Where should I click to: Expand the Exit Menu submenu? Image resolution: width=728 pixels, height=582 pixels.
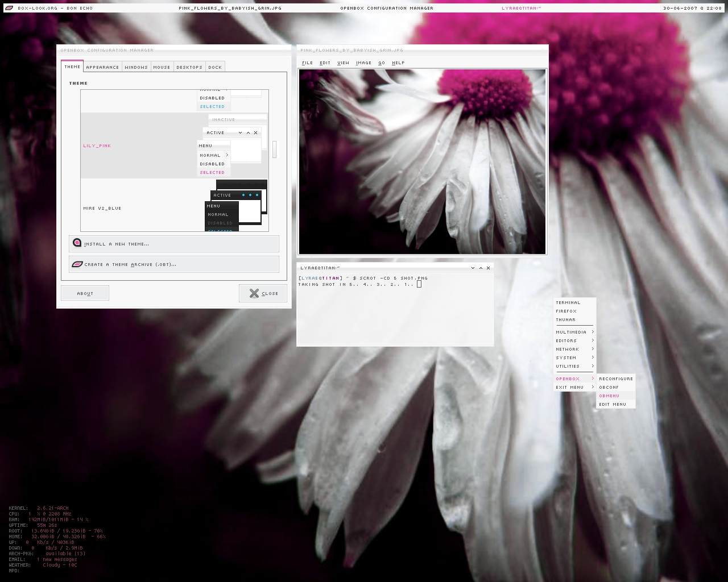(574, 388)
